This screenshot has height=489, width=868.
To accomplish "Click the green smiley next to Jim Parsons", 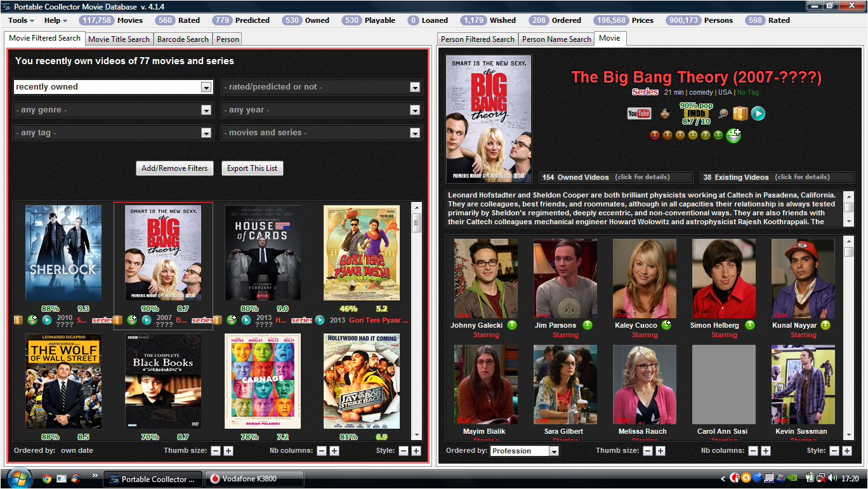I will [588, 325].
